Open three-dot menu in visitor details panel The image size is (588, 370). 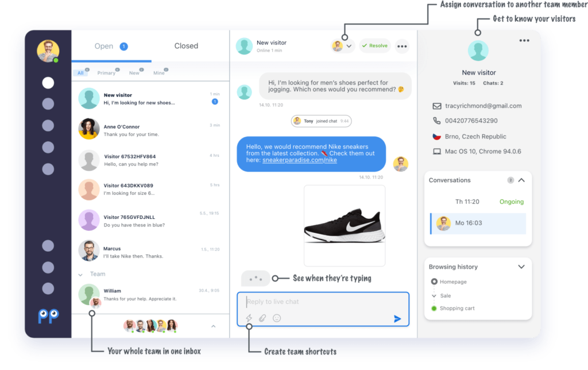click(524, 41)
